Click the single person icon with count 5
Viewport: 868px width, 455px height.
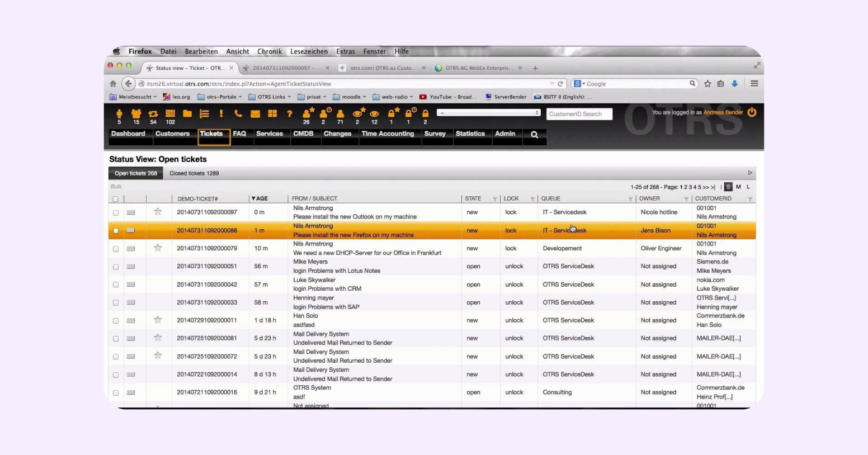pos(119,114)
